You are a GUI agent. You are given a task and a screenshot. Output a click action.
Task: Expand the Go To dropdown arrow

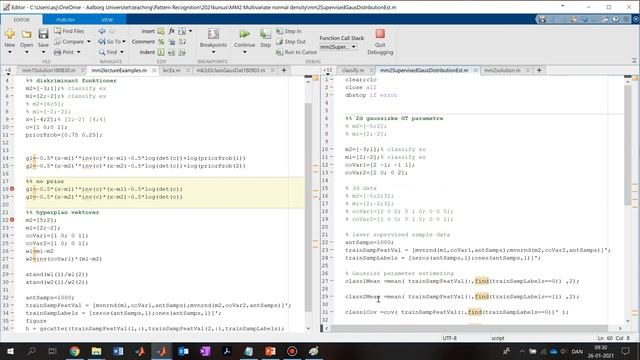click(124, 42)
